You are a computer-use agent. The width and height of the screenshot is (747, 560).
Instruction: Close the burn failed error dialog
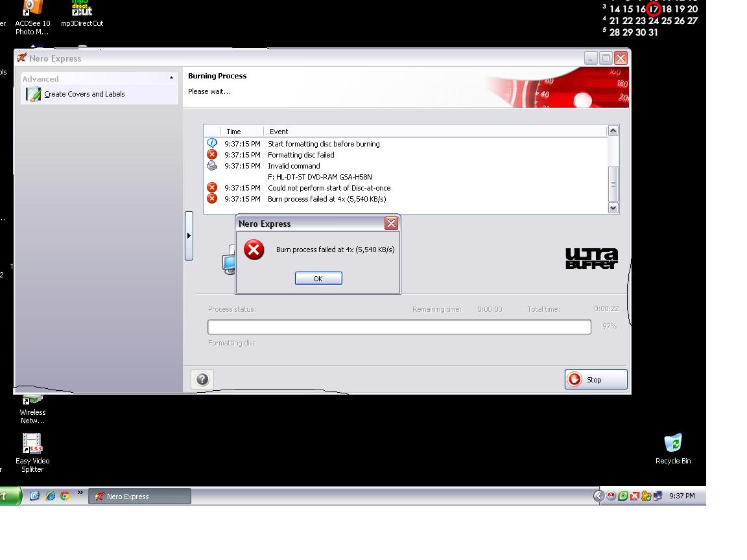click(391, 224)
